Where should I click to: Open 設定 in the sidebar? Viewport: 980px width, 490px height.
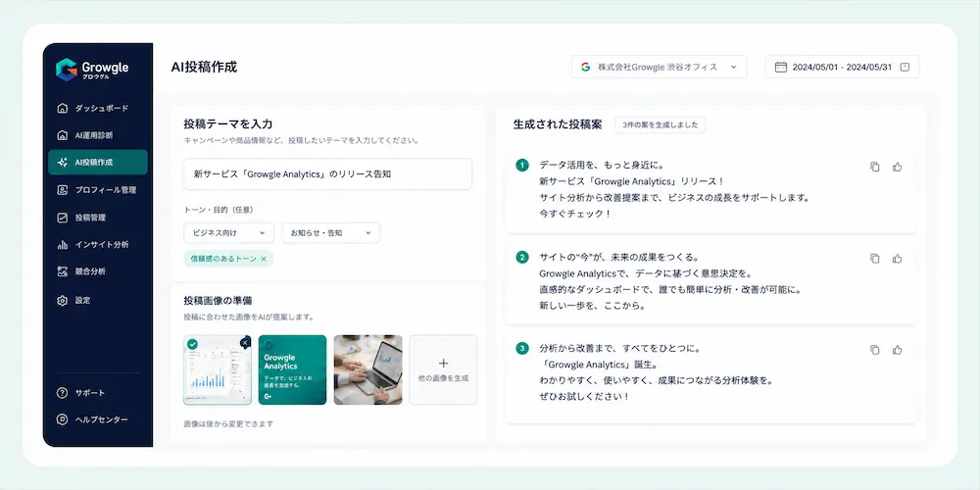tap(97, 301)
